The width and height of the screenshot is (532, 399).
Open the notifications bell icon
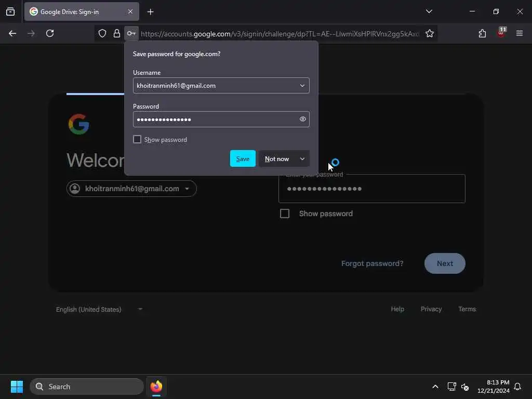pyautogui.click(x=517, y=387)
